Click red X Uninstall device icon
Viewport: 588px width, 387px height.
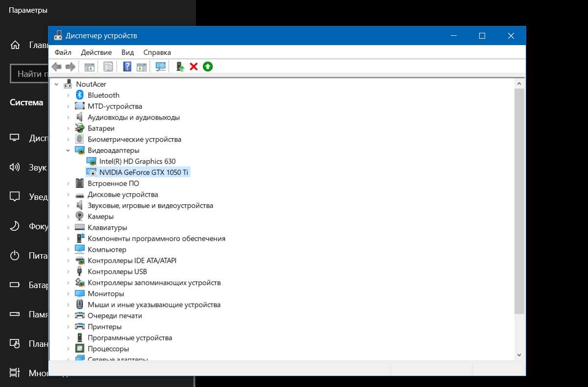pos(194,67)
